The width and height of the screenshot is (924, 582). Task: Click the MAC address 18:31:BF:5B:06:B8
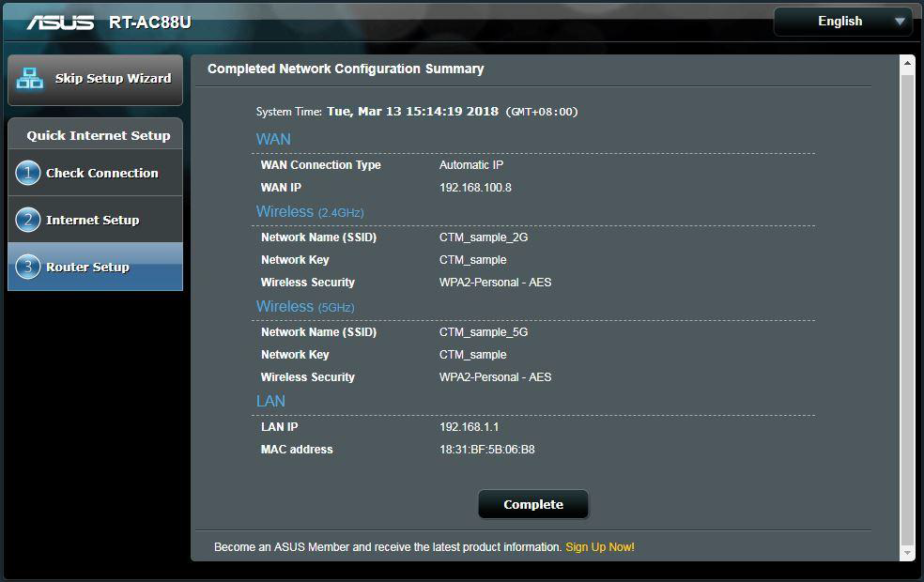[x=487, y=450]
